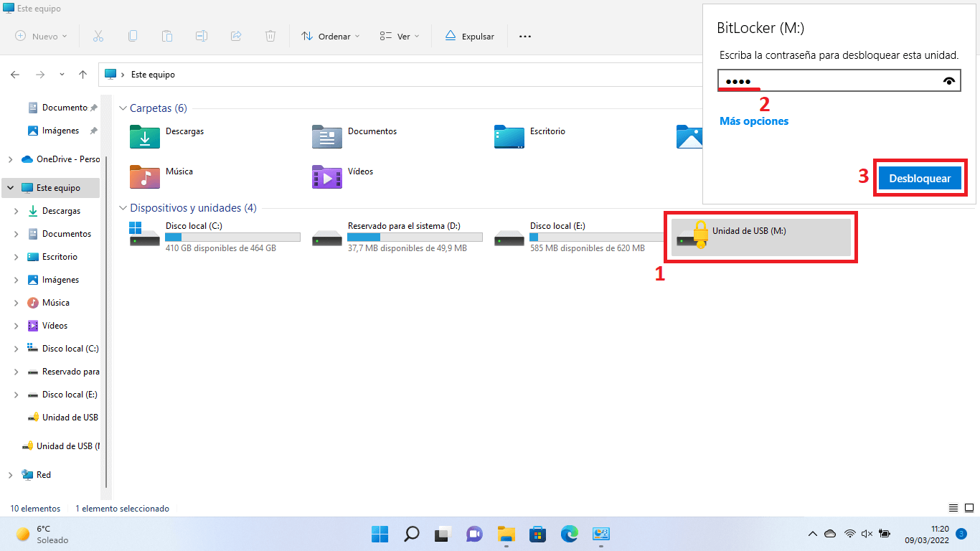Open the weather widget showing 6°C
980x551 pixels.
[43, 534]
